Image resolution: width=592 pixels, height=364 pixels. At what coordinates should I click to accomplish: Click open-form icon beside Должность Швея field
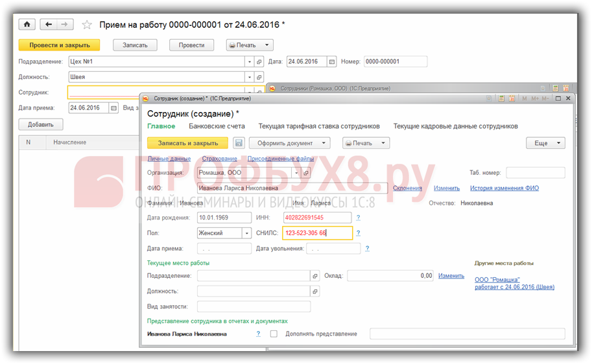pos(259,77)
